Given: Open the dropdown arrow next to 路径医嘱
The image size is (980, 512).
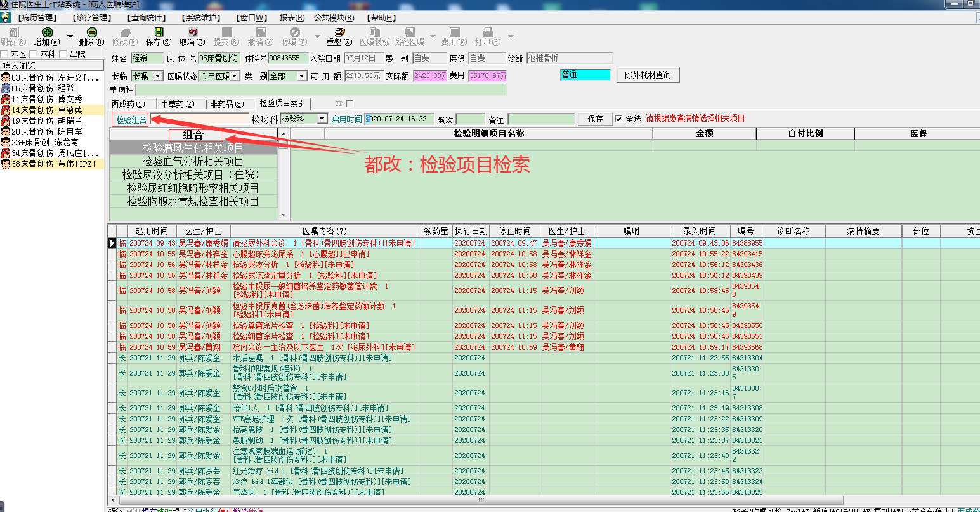Looking at the screenshot, I should point(433,36).
